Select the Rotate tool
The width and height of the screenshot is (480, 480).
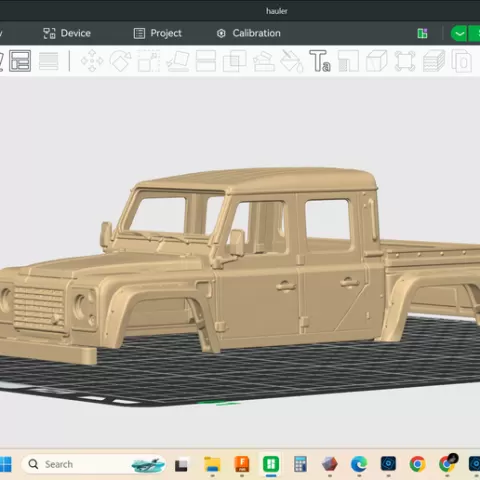120,61
